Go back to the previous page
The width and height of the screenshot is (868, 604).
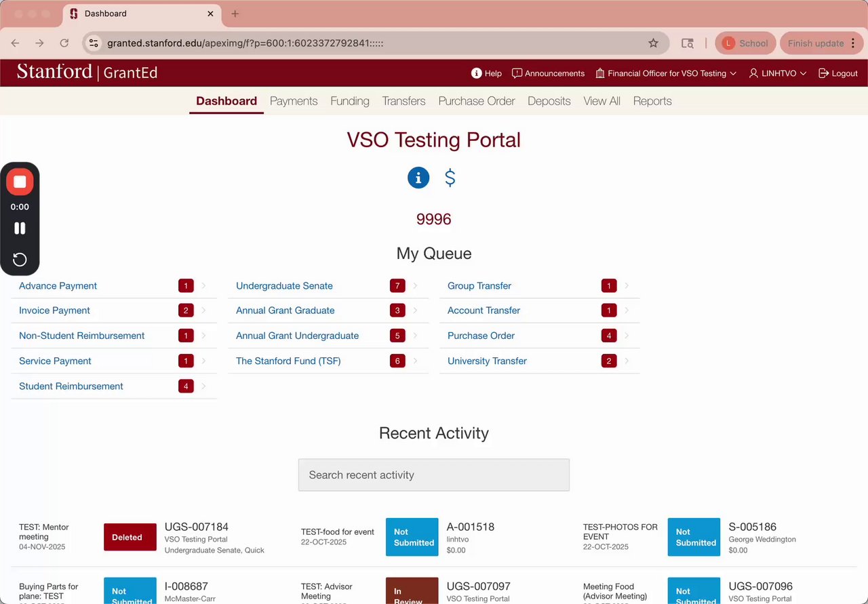(x=15, y=43)
